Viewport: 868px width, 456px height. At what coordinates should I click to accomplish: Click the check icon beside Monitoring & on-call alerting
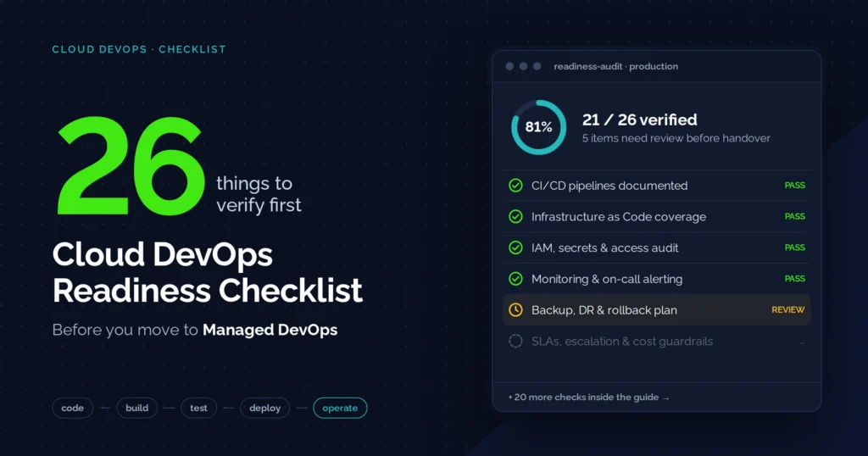pyautogui.click(x=515, y=278)
